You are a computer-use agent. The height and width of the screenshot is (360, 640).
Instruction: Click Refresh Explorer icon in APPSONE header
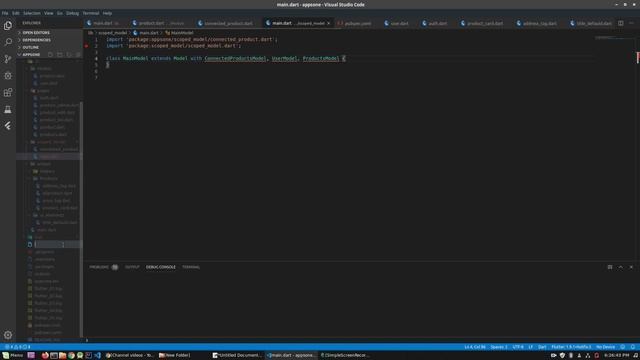69,54
